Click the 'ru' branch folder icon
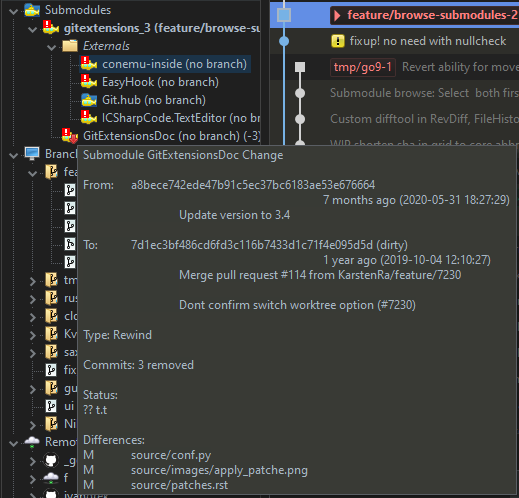The width and height of the screenshot is (519, 498). (x=51, y=298)
